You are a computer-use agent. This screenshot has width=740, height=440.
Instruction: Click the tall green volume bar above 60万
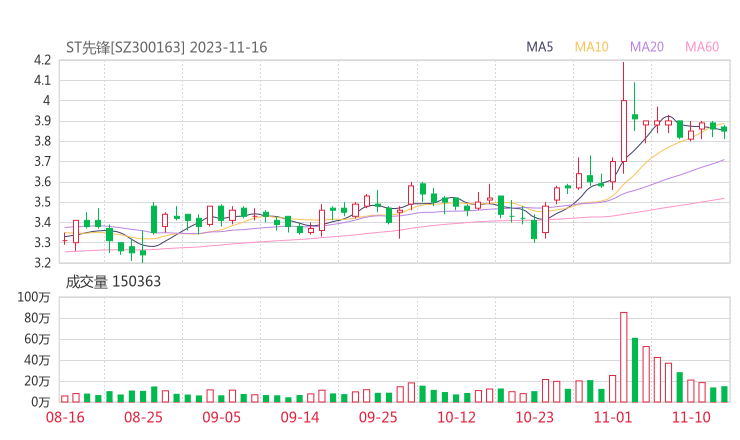(635, 370)
